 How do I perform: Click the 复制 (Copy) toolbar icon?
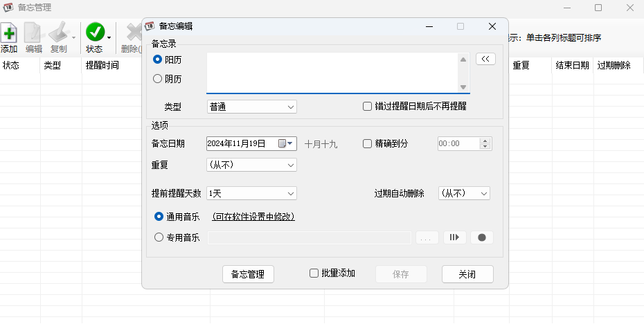[x=58, y=33]
